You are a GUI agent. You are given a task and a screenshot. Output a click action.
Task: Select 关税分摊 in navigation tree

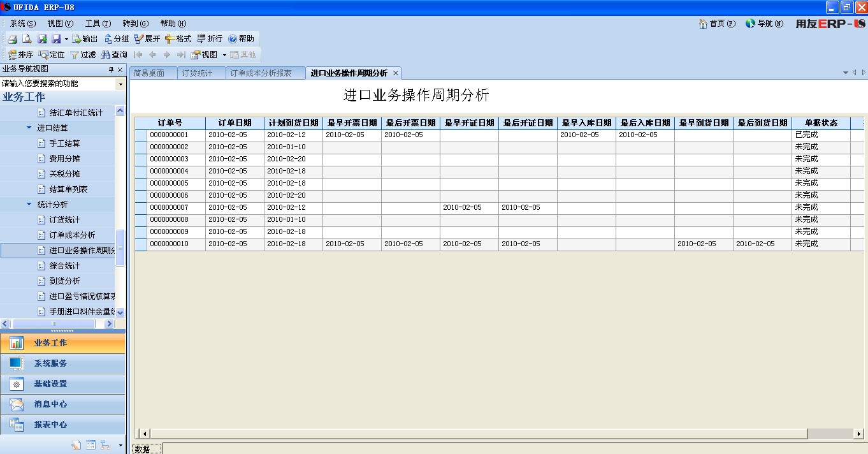[64, 174]
